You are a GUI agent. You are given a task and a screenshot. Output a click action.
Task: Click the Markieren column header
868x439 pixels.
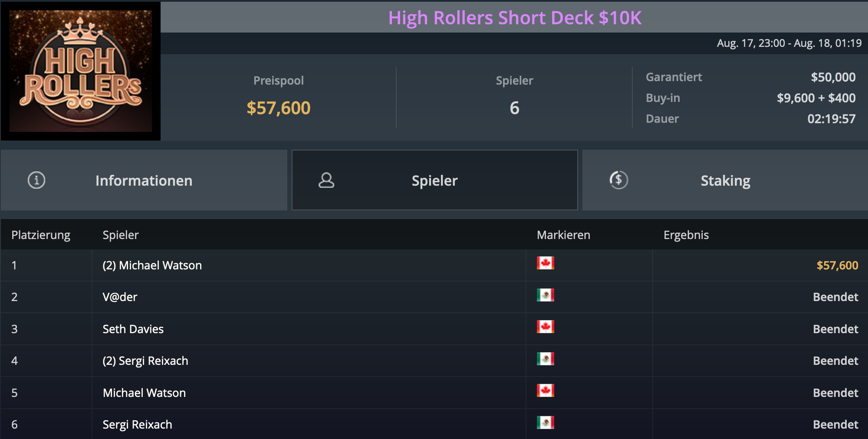coord(563,235)
